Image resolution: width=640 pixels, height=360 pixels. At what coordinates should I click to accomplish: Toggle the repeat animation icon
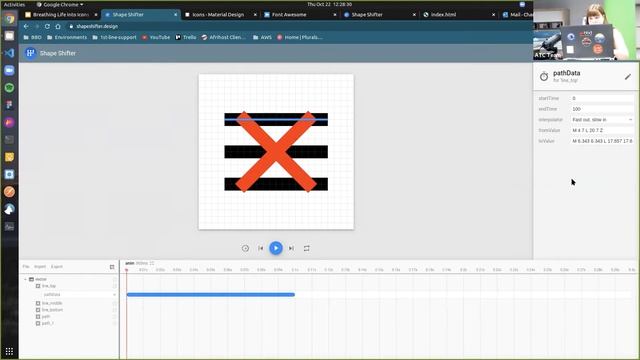307,248
